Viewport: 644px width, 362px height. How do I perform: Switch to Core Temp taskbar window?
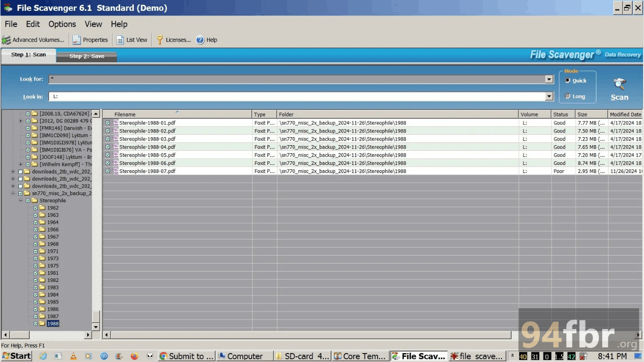(361, 356)
